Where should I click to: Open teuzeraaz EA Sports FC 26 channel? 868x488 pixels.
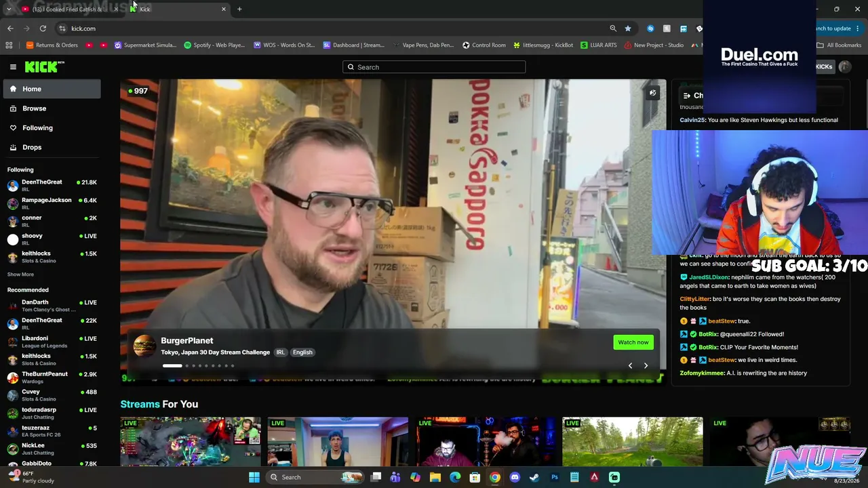click(x=52, y=431)
